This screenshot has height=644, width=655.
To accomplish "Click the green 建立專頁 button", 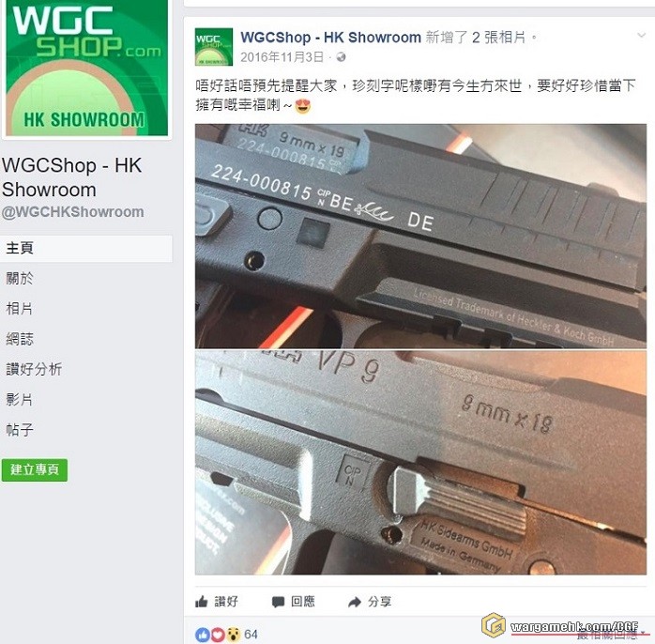I will pyautogui.click(x=35, y=470).
